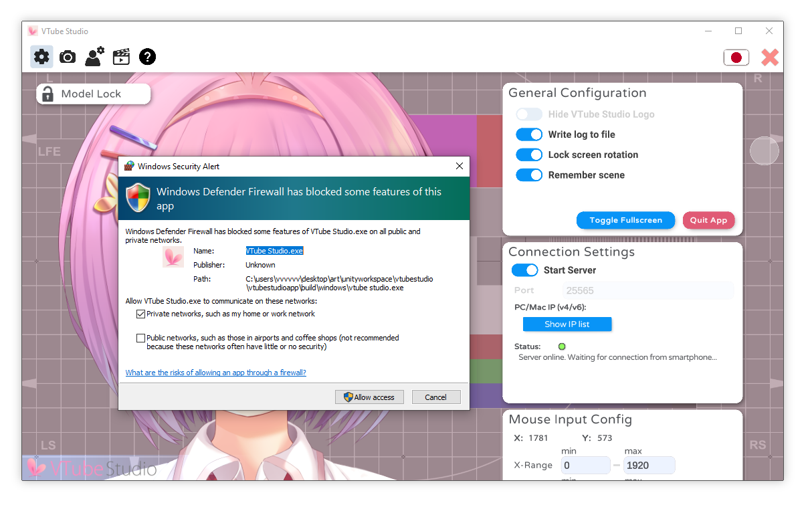Close the settings with the red X icon

click(x=770, y=58)
